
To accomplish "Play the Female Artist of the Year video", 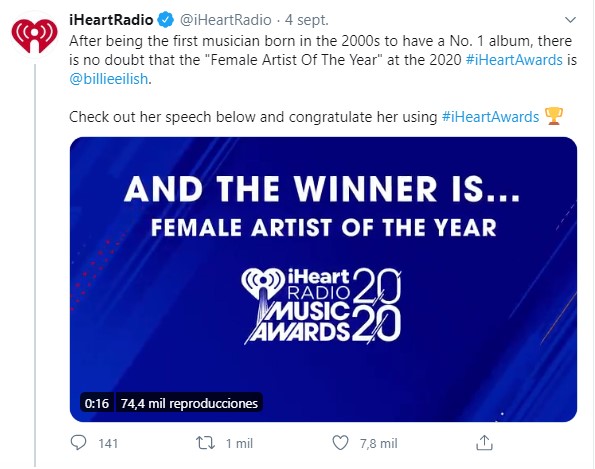I will 323,279.
